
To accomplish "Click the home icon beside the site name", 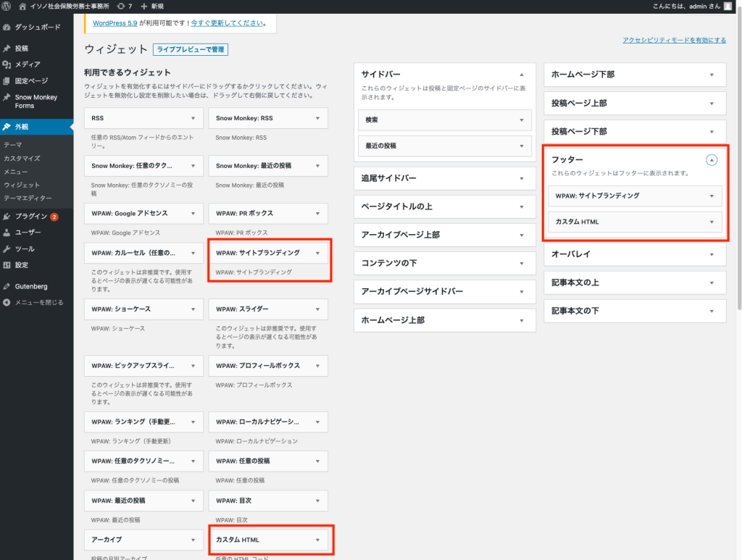I will tap(22, 6).
